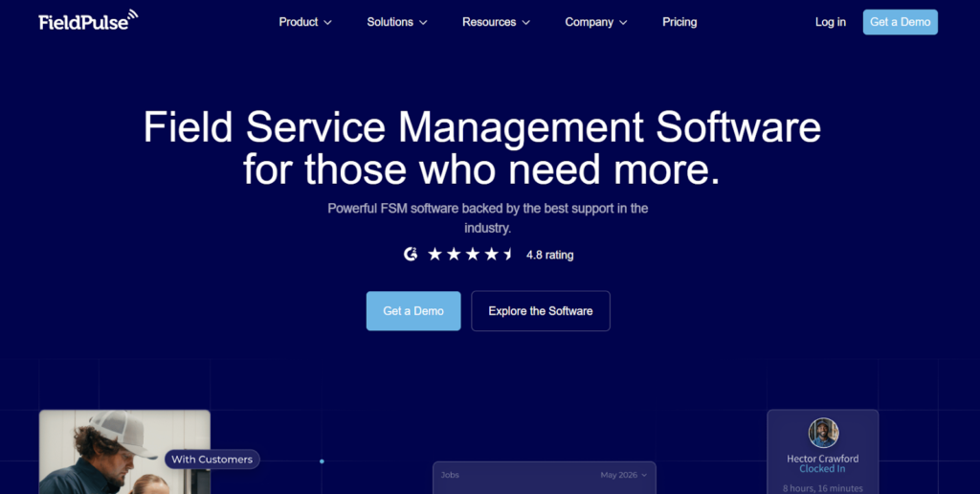980x494 pixels.
Task: Open the Resources menu
Action: coord(497,22)
